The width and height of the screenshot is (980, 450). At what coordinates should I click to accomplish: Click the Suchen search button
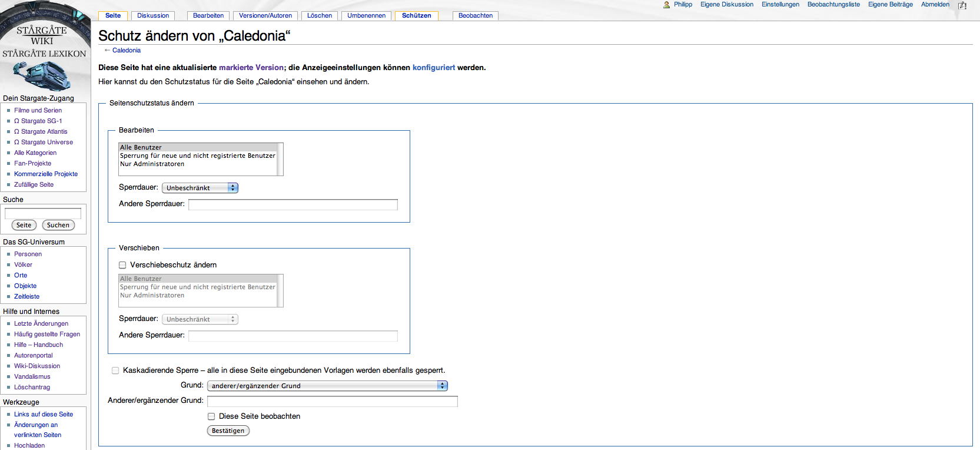click(58, 225)
